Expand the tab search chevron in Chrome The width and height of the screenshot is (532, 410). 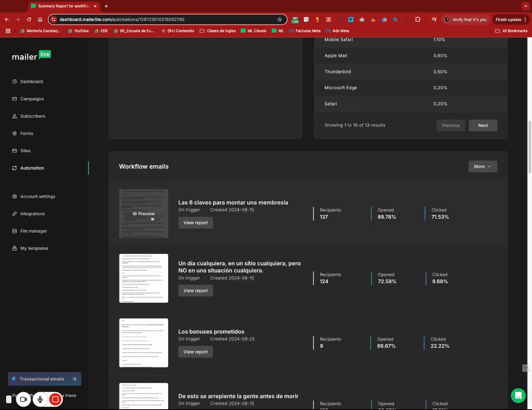point(526,6)
